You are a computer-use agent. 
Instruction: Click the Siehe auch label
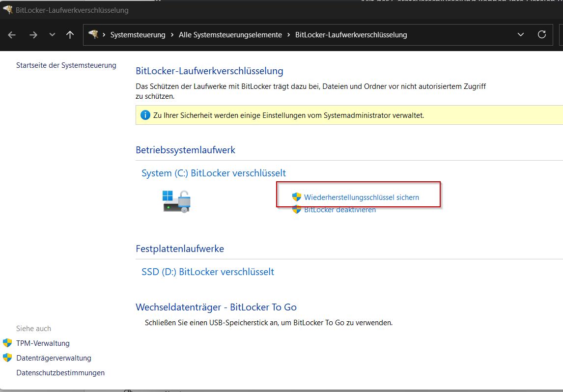click(x=33, y=329)
